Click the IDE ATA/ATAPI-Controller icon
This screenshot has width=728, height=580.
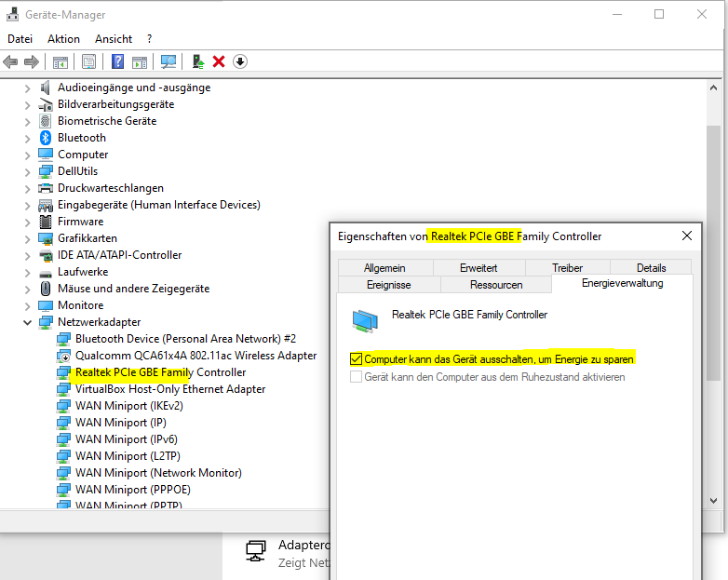pos(46,255)
